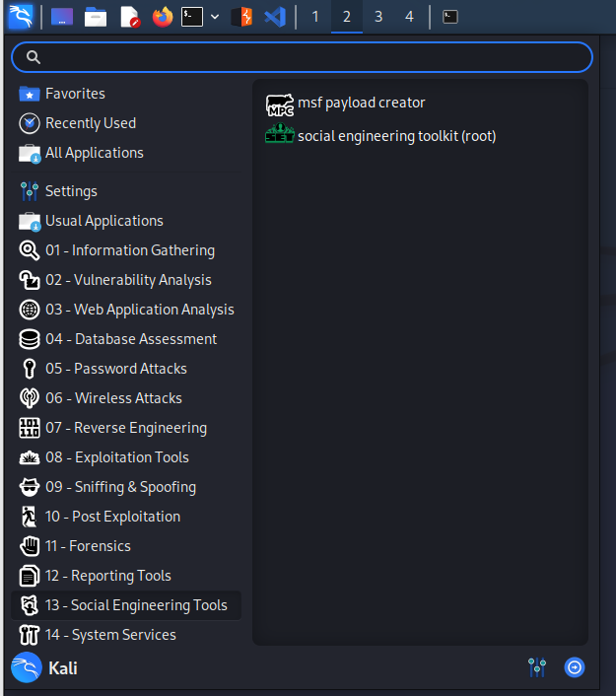This screenshot has width=616, height=696.
Task: Launch Firefox from the top panel
Action: click(x=163, y=17)
